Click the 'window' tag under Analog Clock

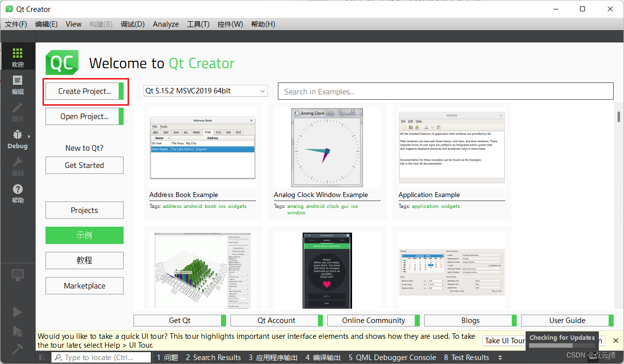tap(297, 213)
